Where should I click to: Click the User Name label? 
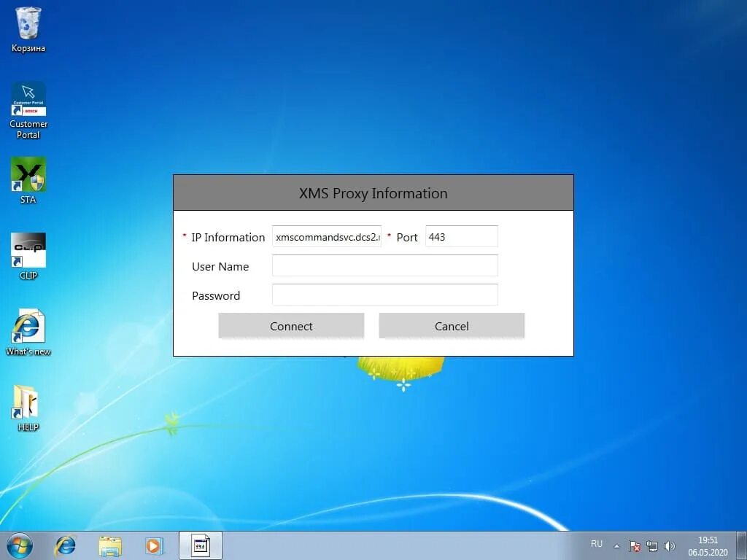pos(220,266)
